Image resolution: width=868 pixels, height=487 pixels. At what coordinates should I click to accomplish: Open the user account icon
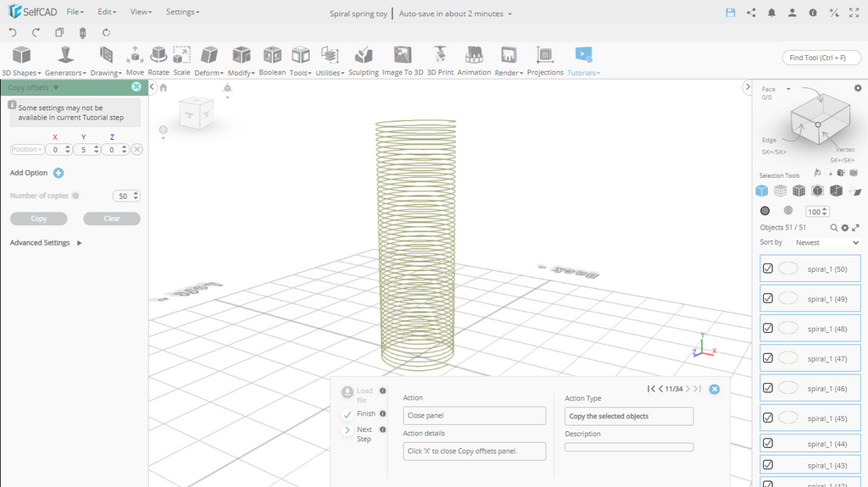tap(793, 13)
